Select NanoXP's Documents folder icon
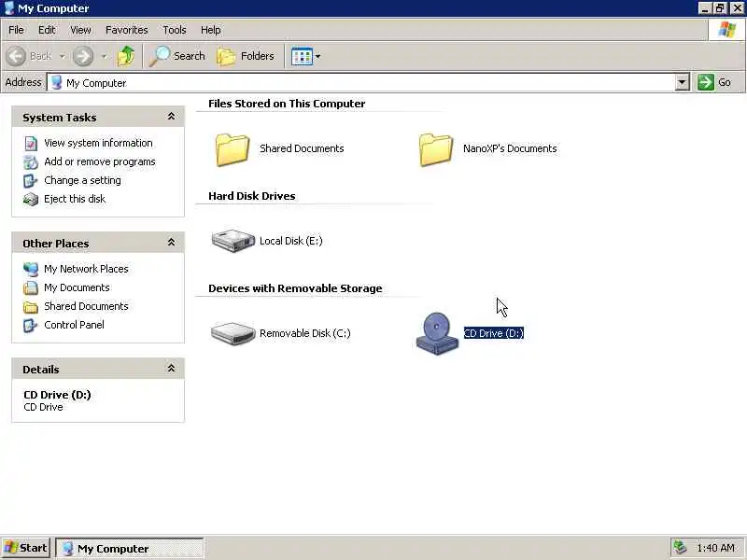 pyautogui.click(x=435, y=149)
